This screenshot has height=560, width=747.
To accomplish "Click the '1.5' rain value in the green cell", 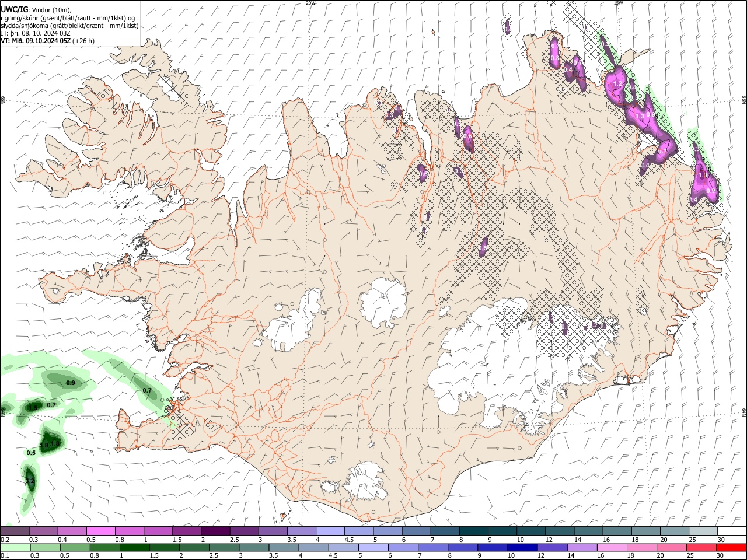I will click(33, 407).
